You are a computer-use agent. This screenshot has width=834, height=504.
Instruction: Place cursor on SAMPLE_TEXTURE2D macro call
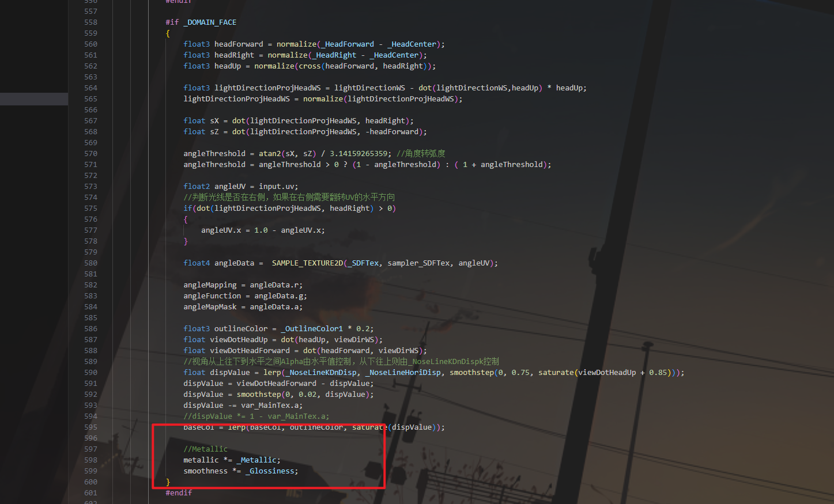(307, 263)
